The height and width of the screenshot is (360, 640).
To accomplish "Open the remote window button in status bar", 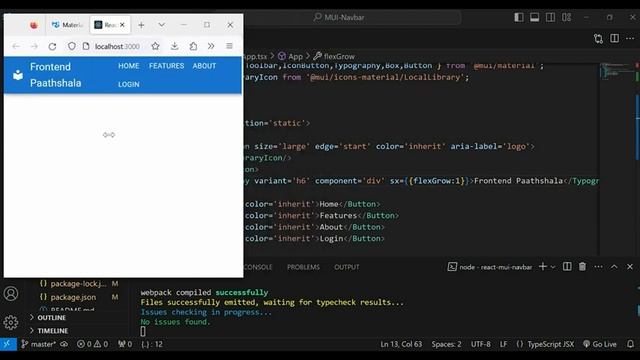I will pyautogui.click(x=8, y=344).
